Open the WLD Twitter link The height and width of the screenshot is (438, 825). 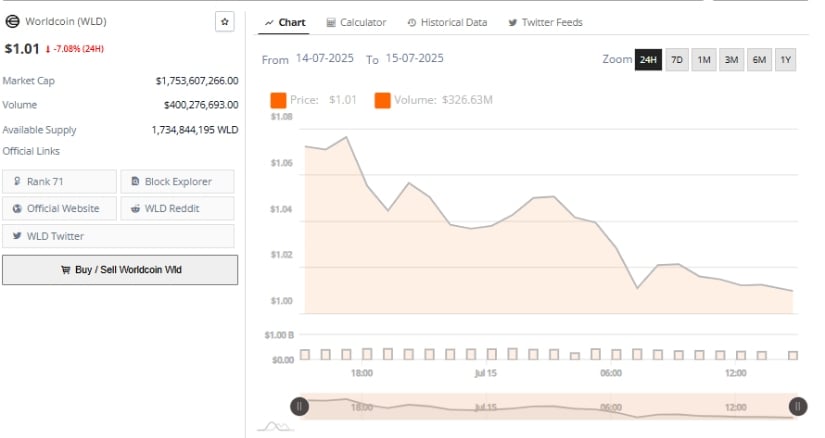pyautogui.click(x=118, y=236)
